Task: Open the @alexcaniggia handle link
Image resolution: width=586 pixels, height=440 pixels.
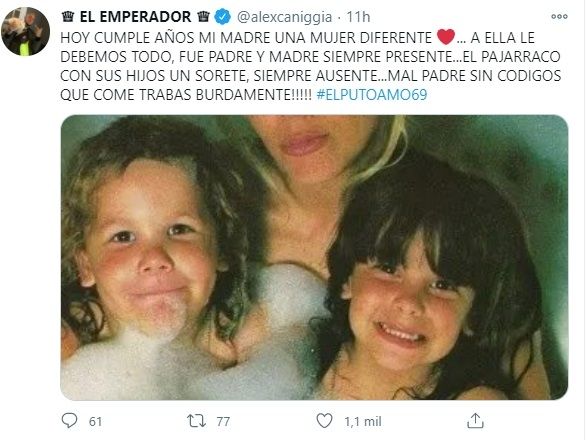Action: [284, 17]
